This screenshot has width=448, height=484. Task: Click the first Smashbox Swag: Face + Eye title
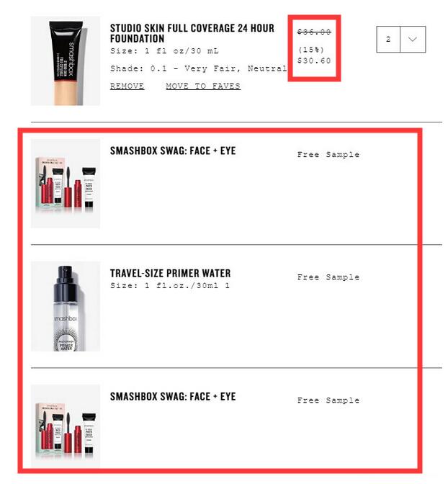point(173,151)
